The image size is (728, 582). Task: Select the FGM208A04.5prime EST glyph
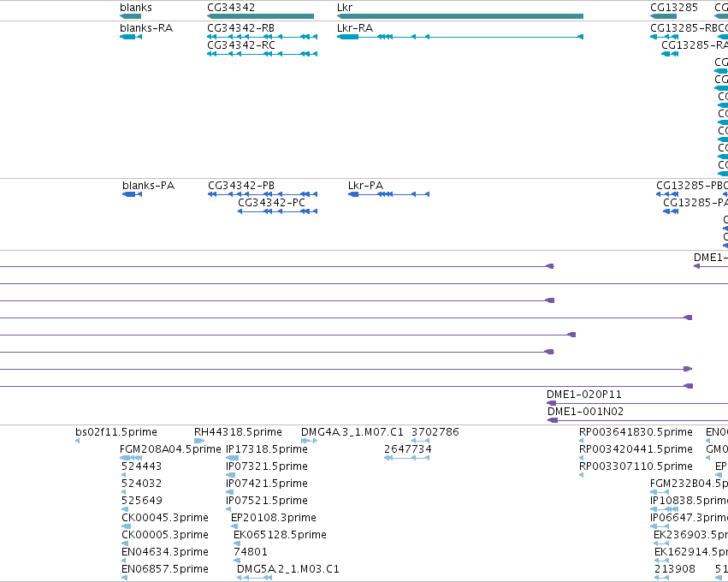(x=131, y=458)
